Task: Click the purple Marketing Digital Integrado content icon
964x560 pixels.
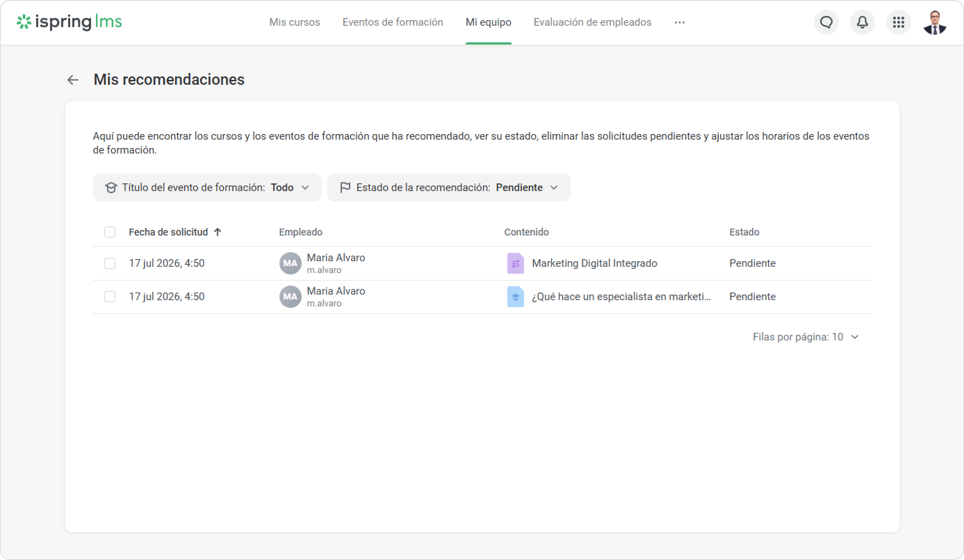Action: coord(515,263)
